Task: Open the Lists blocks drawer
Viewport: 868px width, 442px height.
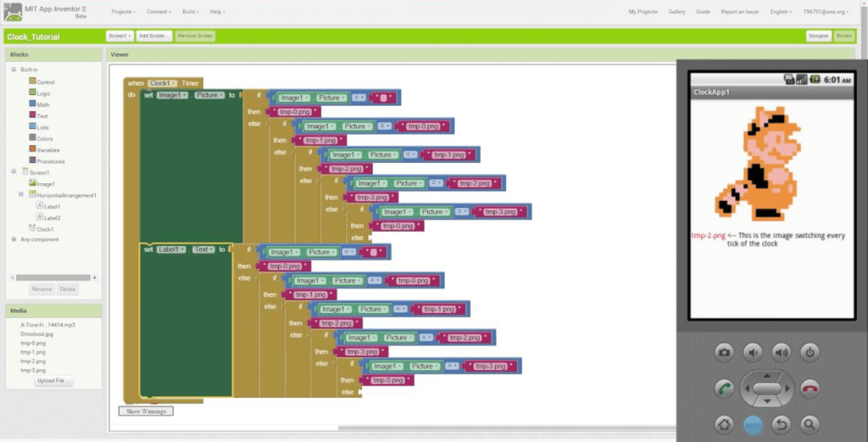Action: click(x=39, y=127)
